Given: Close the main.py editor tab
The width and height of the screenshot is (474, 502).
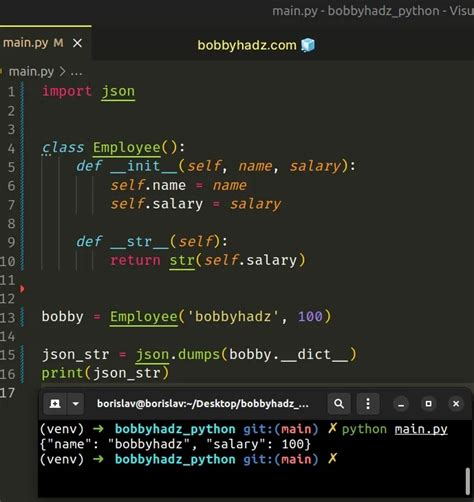Looking at the screenshot, I should 77,43.
